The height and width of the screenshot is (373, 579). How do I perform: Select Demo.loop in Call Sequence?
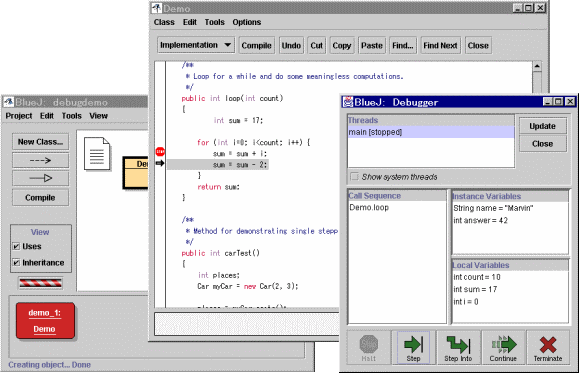tap(397, 208)
